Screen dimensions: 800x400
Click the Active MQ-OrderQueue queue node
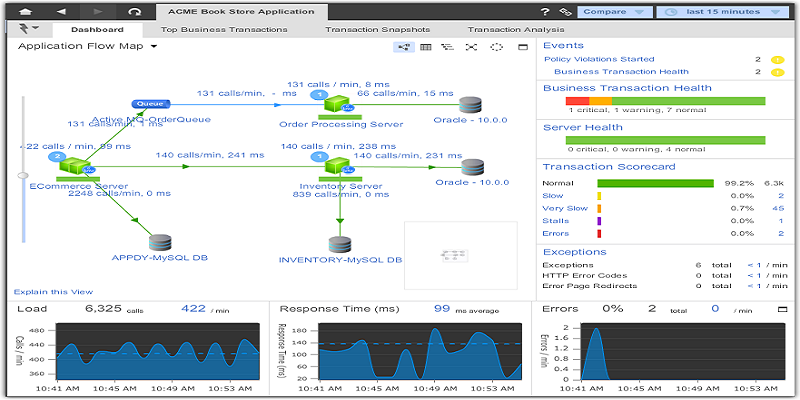pos(151,104)
